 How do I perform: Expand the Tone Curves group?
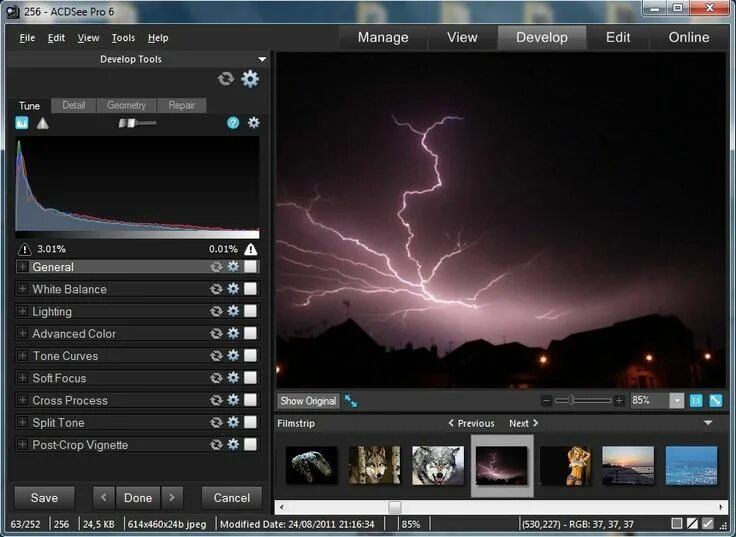click(22, 355)
